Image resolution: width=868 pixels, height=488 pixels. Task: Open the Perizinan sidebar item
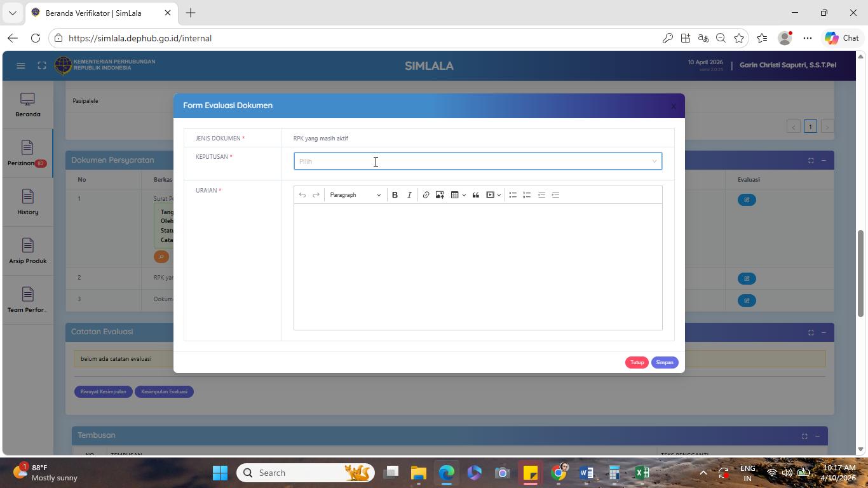(x=27, y=154)
